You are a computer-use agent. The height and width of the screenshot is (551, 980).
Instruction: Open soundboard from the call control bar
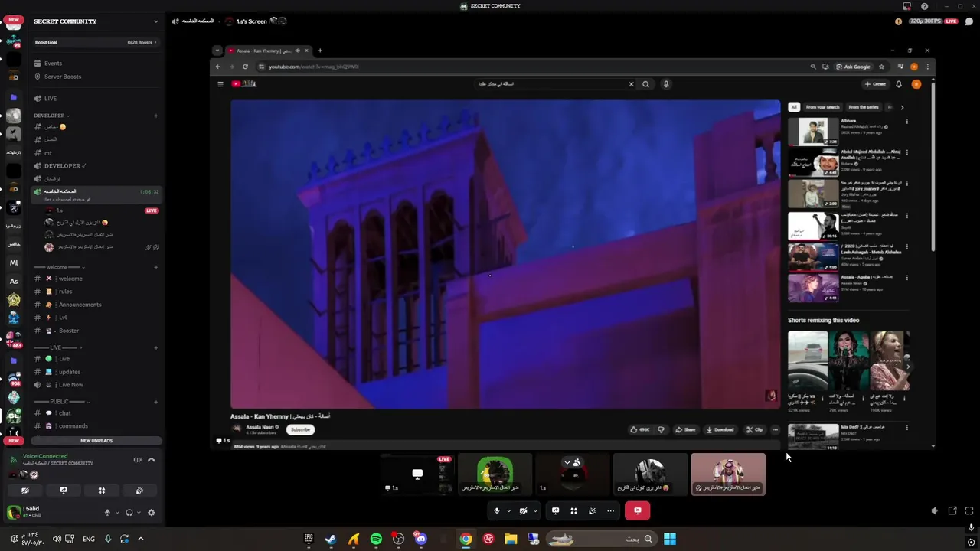(592, 510)
